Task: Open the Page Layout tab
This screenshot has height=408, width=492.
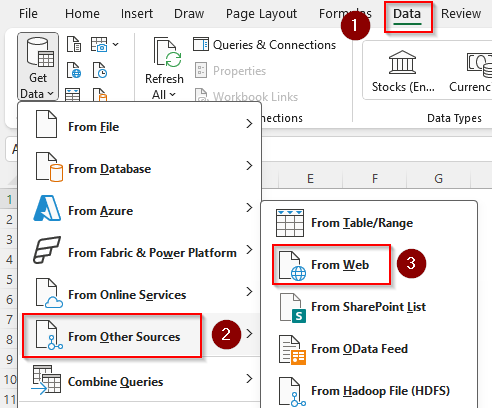Action: tap(261, 14)
